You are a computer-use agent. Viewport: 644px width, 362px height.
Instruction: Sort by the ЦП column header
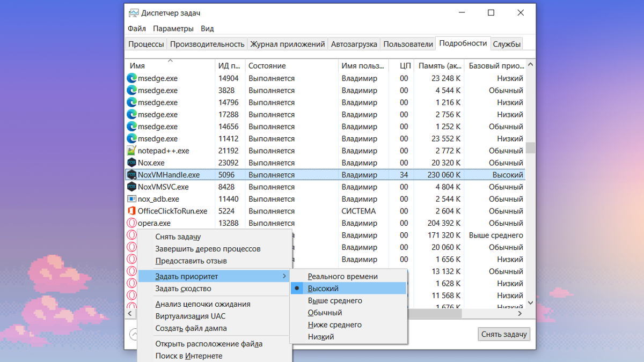(401, 66)
